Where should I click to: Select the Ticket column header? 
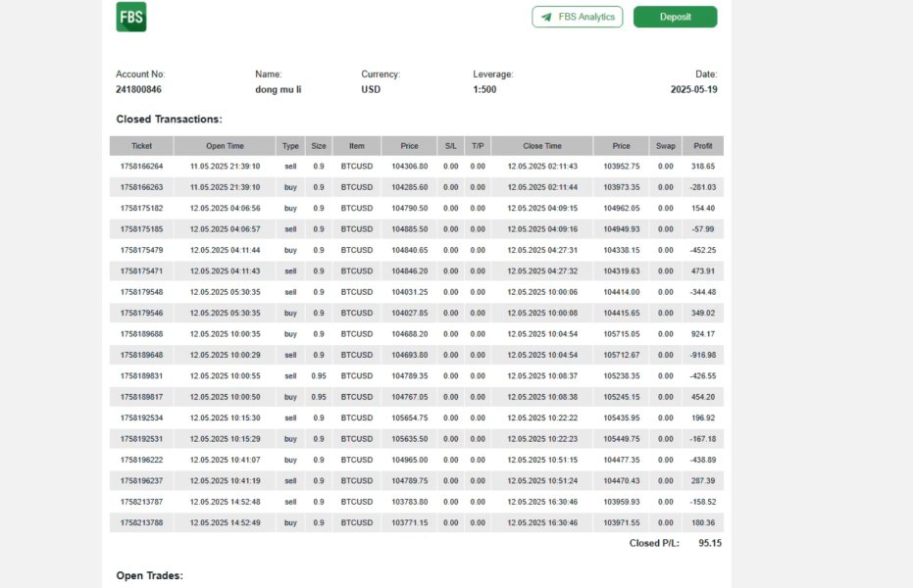pyautogui.click(x=141, y=146)
